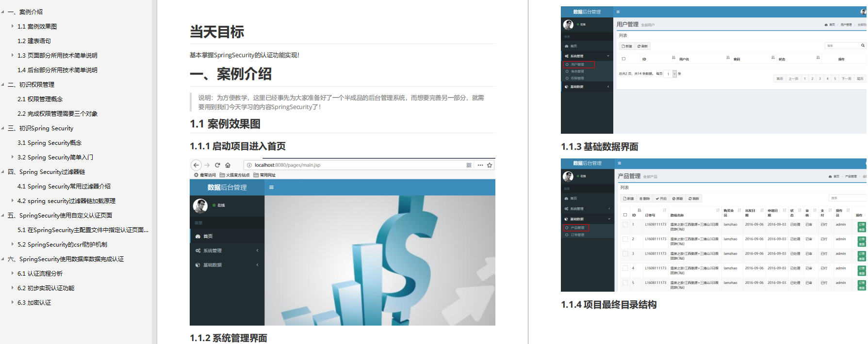Select 首页 in homepage screenshot sidebar

pos(227,236)
